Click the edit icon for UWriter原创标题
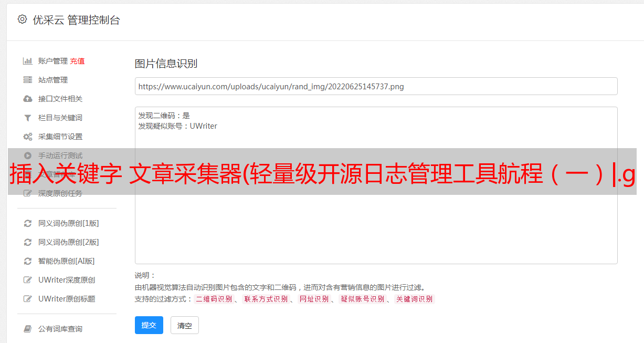This screenshot has width=644, height=343. [28, 299]
